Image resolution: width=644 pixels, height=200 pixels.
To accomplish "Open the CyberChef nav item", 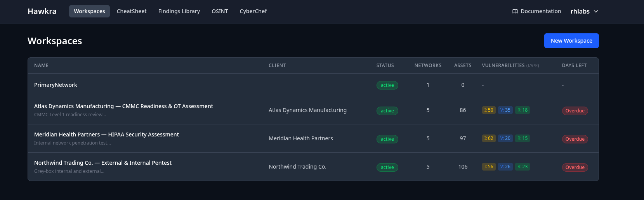I will coord(253,11).
